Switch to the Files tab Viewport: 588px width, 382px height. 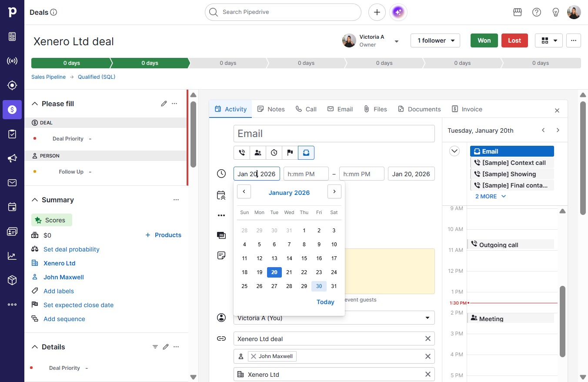pos(375,109)
